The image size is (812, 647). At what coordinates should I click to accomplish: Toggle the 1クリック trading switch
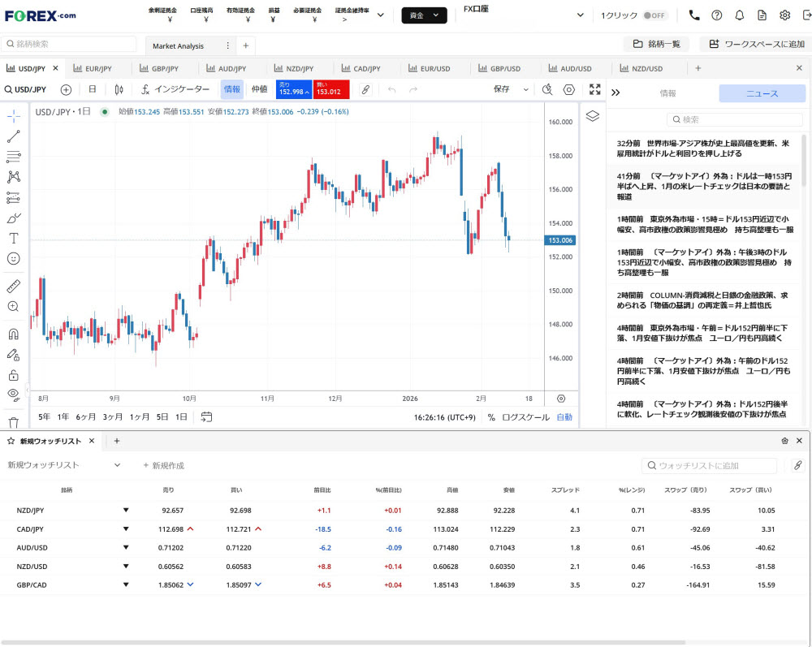(654, 15)
